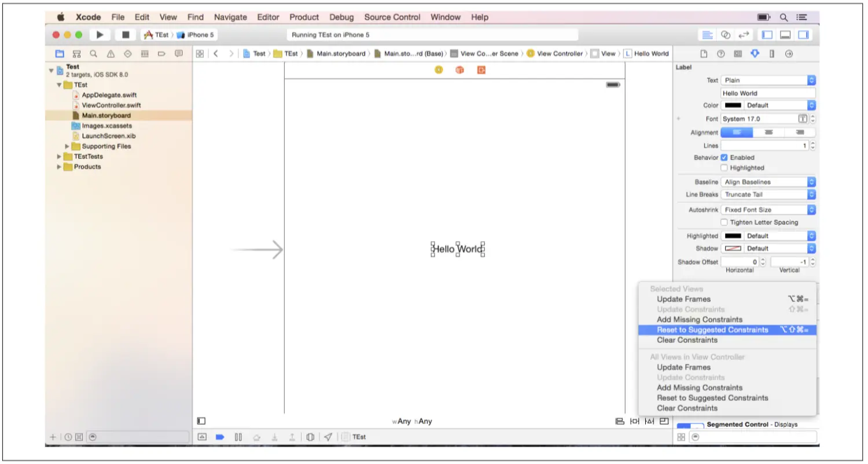Open the Line Breaks Truncate Tail dropdown
868x464 pixels.
[x=768, y=195]
